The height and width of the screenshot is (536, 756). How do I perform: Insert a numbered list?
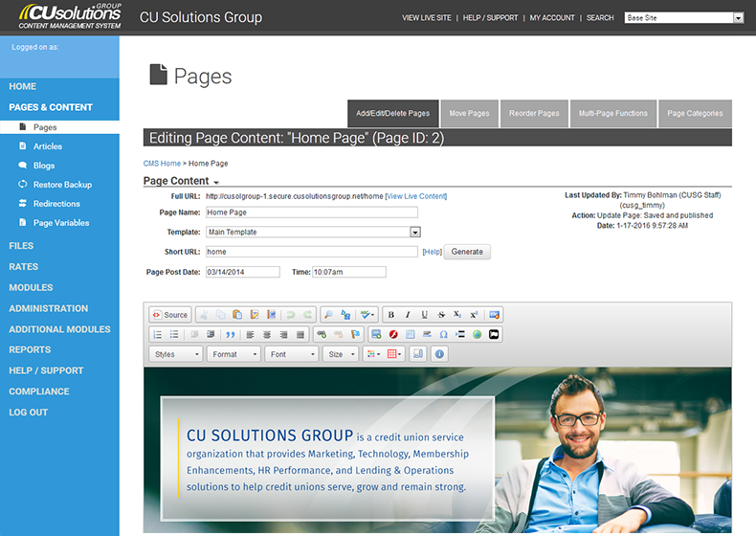click(158, 334)
